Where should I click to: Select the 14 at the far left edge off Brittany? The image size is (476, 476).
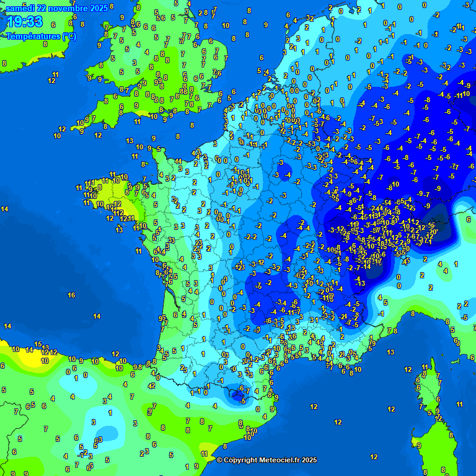click(4, 209)
